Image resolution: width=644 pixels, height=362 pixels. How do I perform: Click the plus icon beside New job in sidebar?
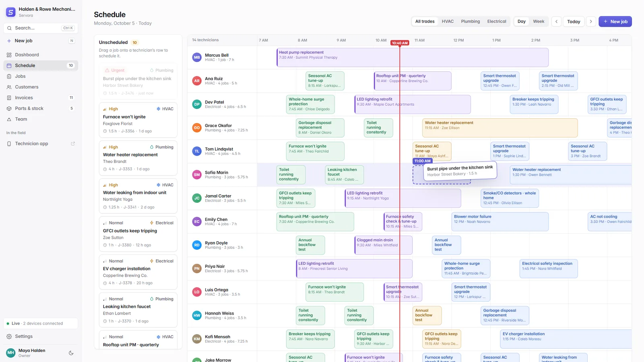(9, 41)
